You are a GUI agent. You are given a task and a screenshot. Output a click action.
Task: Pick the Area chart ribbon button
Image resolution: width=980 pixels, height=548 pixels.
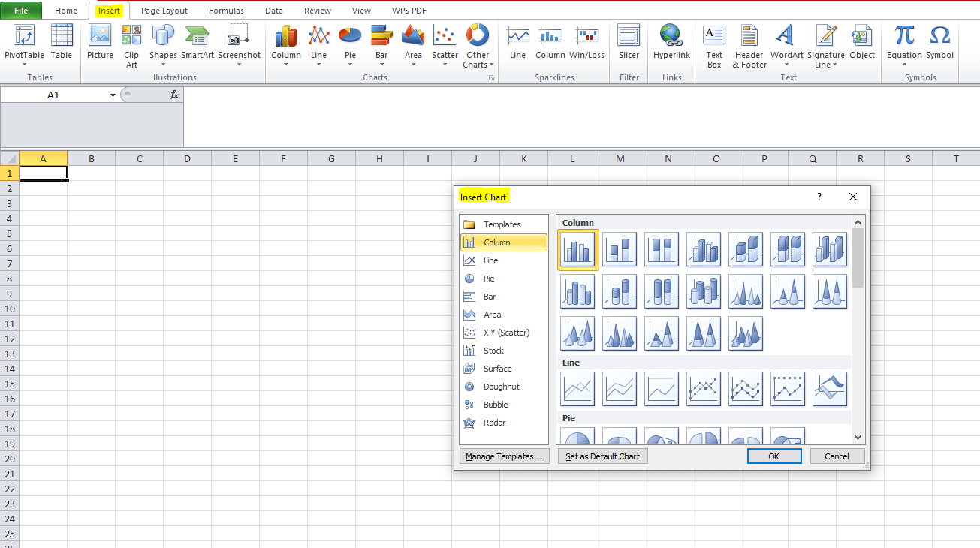coord(413,45)
